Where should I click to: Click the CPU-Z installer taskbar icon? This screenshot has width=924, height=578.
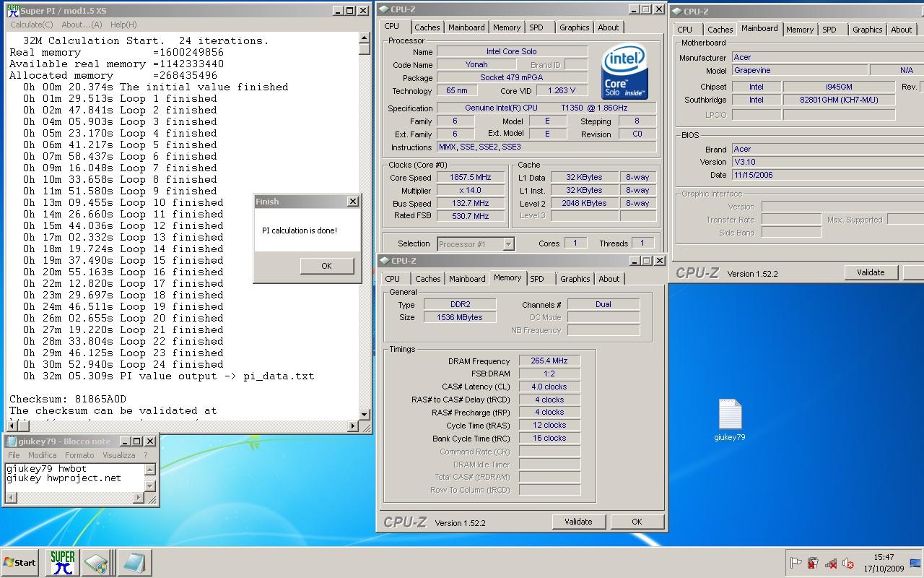click(96, 563)
